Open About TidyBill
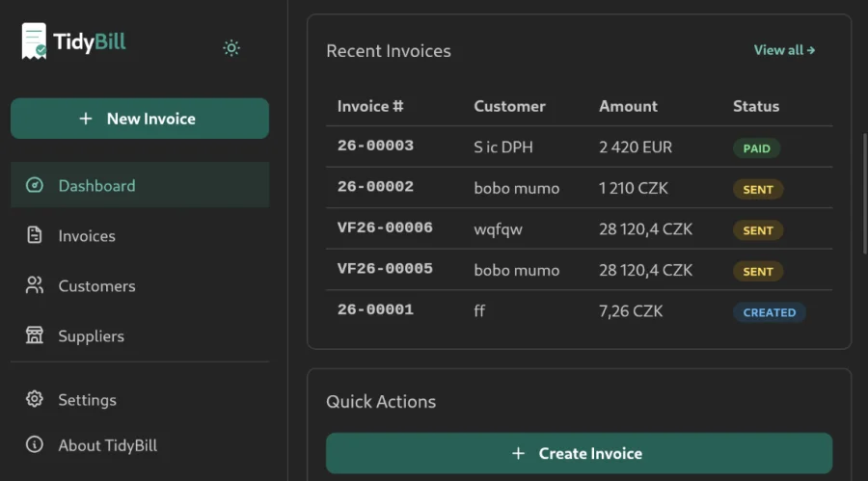The height and width of the screenshot is (481, 868). 140,445
